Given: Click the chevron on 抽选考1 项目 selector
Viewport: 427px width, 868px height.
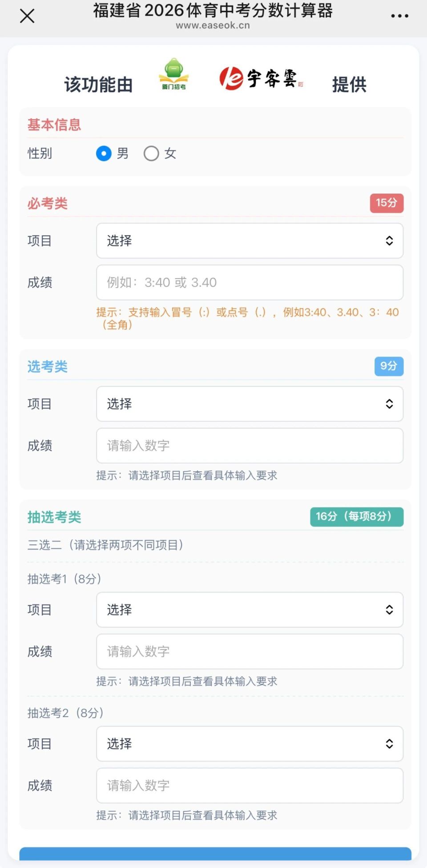Looking at the screenshot, I should pos(390,610).
